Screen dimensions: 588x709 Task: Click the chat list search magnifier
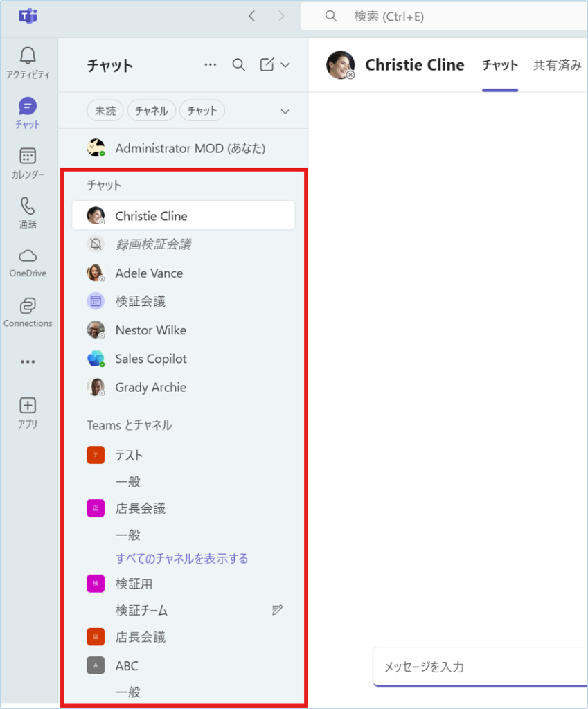coord(239,65)
